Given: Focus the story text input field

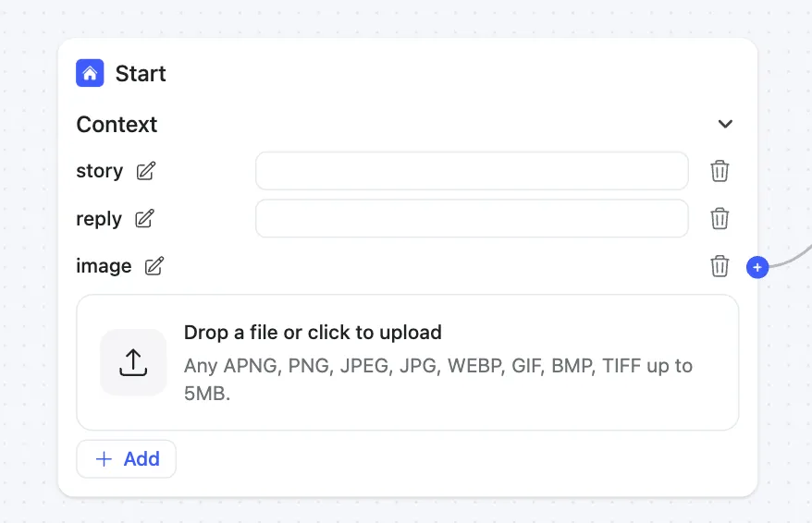Looking at the screenshot, I should [x=472, y=171].
